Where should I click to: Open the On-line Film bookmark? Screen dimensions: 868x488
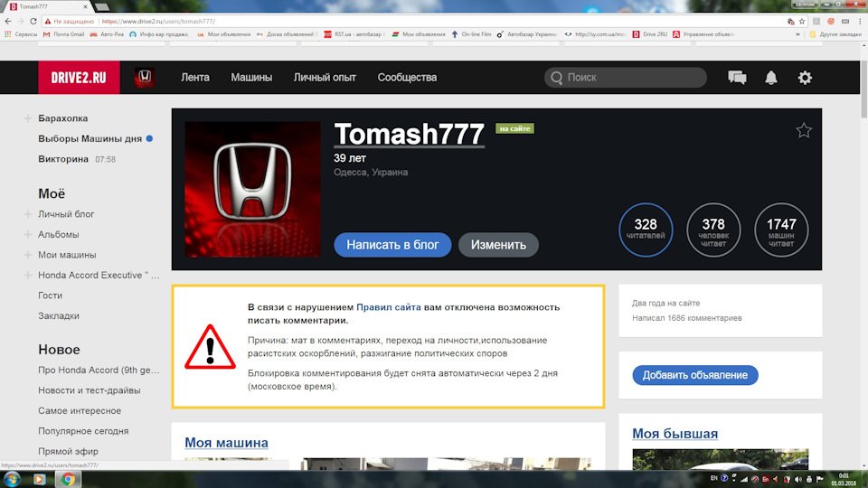[x=471, y=34]
